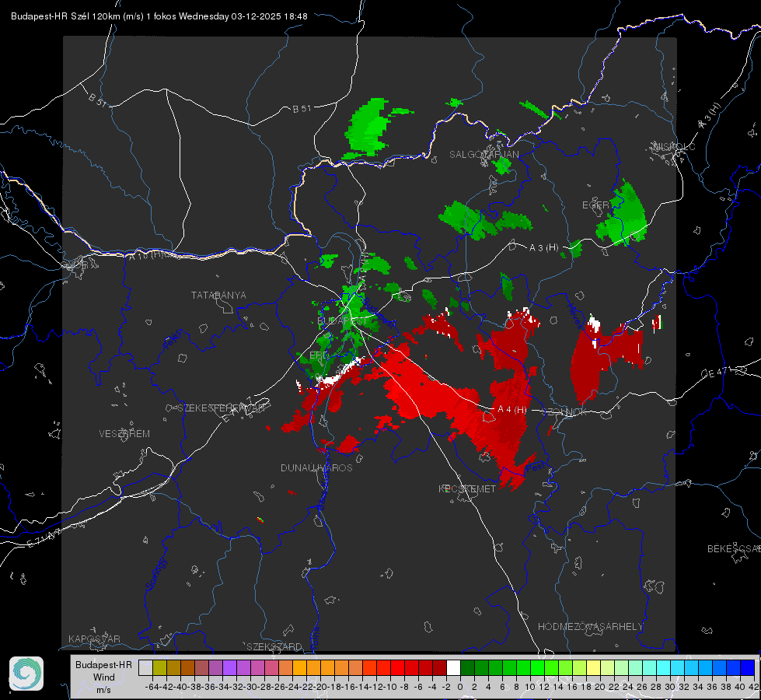
Task: Pick the dark green swatch between 0 and 2
Action: coord(467,667)
